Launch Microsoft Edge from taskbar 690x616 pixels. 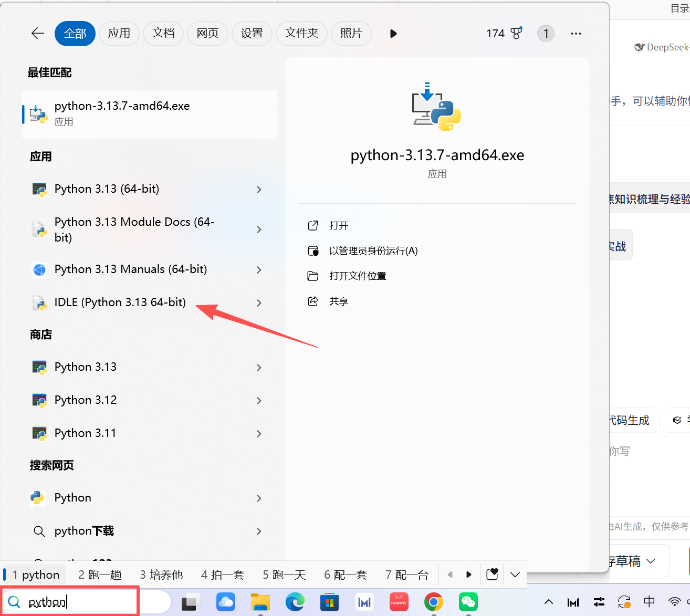tap(295, 602)
